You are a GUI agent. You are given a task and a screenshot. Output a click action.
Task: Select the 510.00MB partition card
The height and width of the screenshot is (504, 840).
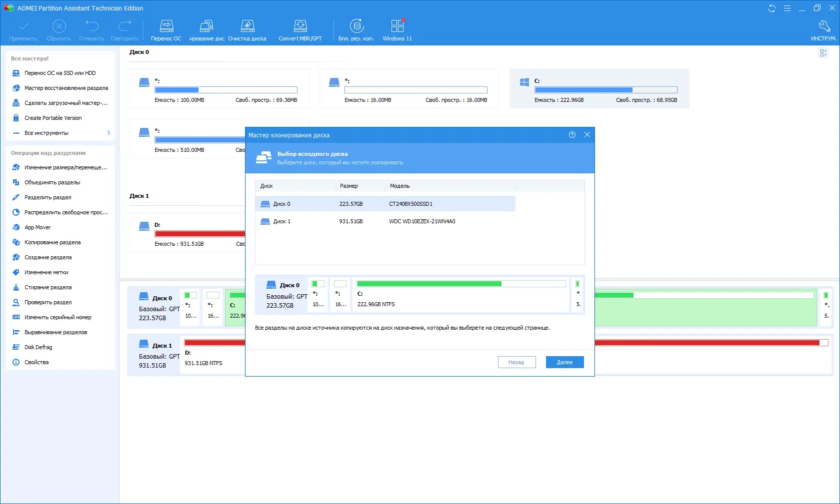point(187,138)
